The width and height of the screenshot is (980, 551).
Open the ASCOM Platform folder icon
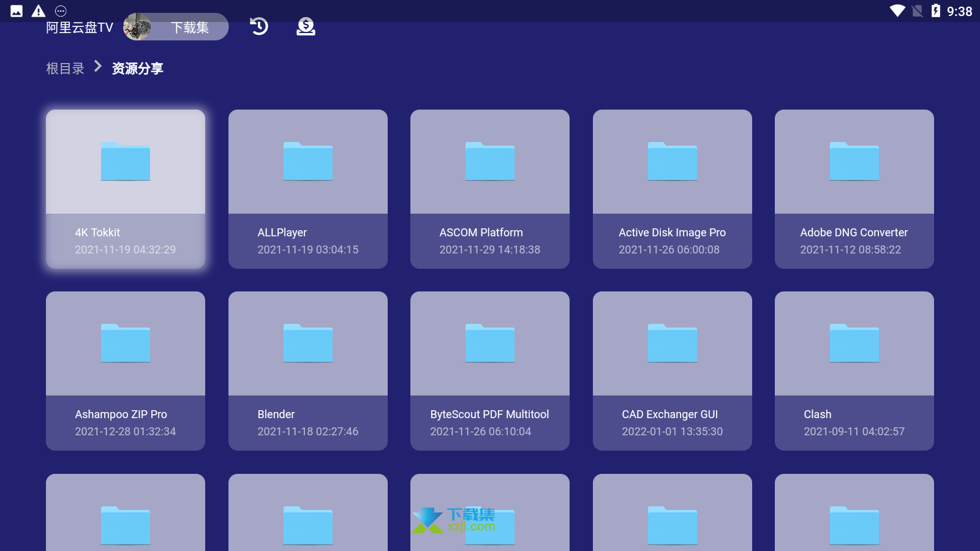490,161
